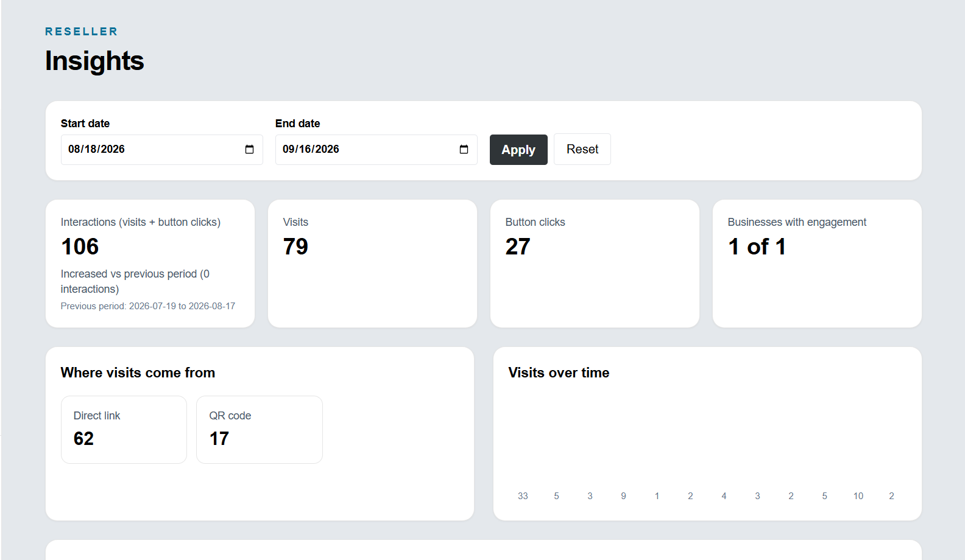This screenshot has width=965, height=560.
Task: Click the chart value label 4
Action: [x=724, y=496]
